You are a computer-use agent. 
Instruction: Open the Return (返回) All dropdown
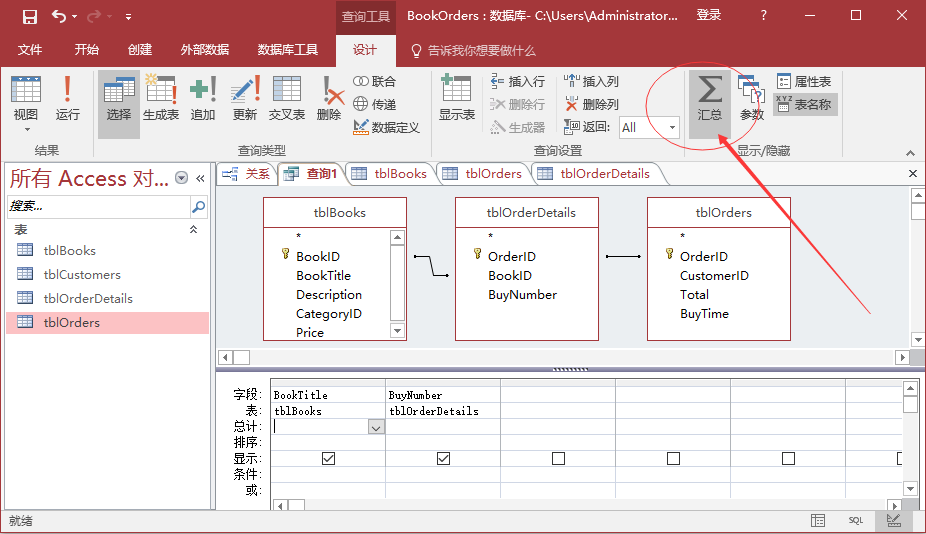pyautogui.click(x=672, y=127)
